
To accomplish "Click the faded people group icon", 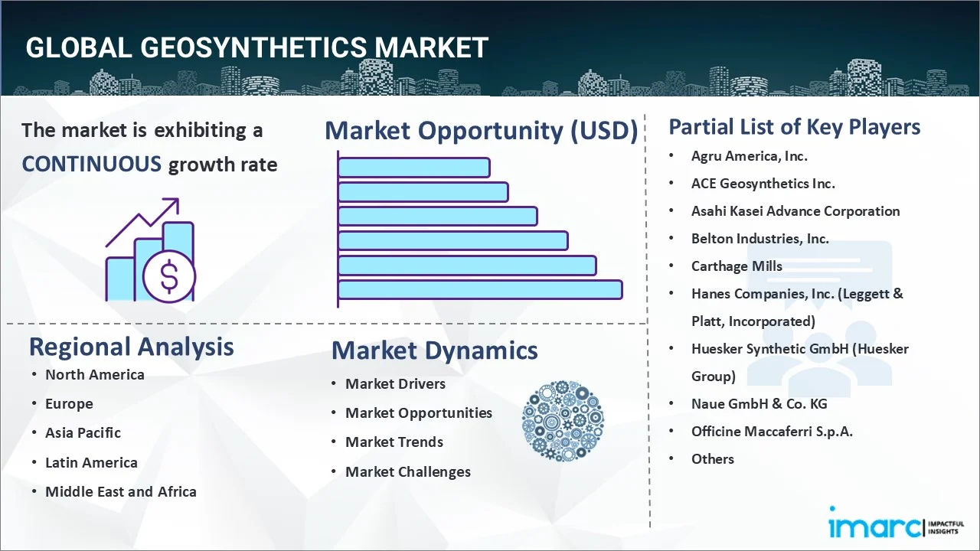I will (x=818, y=321).
